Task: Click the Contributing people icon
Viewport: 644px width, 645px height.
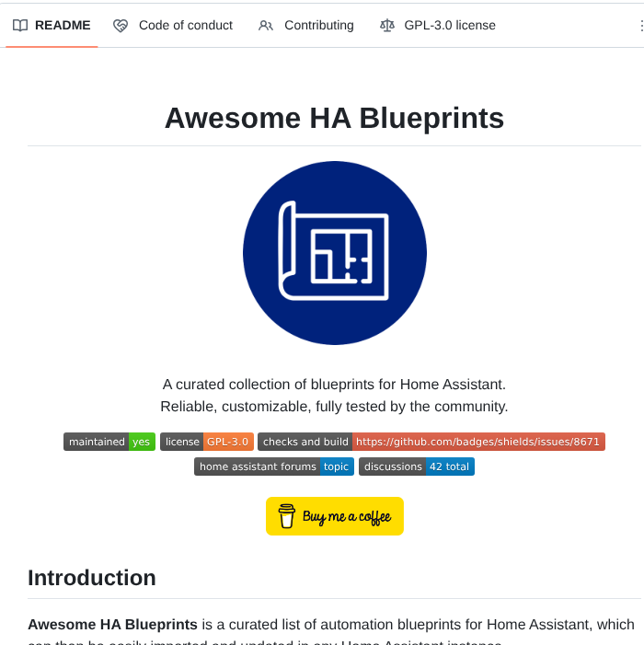Action: pos(266,26)
